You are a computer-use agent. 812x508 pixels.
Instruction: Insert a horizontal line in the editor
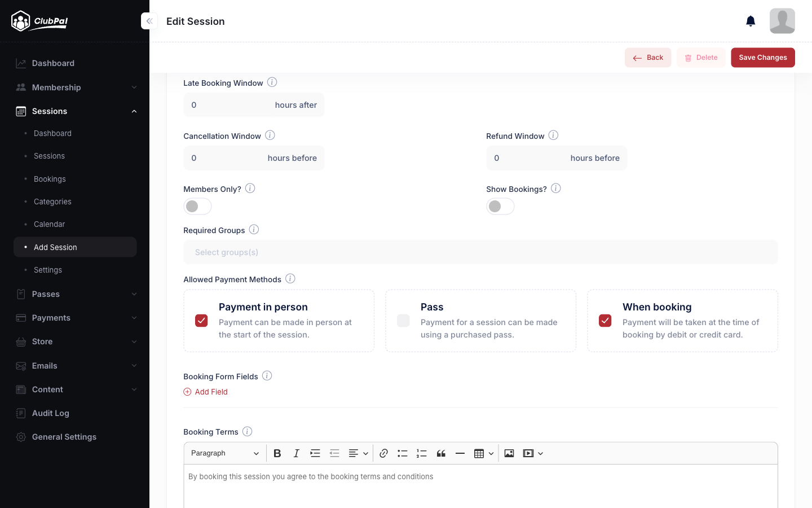[460, 453]
